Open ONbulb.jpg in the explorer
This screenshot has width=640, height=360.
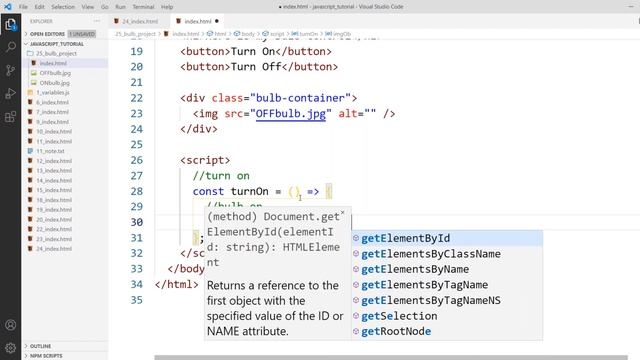[55, 83]
